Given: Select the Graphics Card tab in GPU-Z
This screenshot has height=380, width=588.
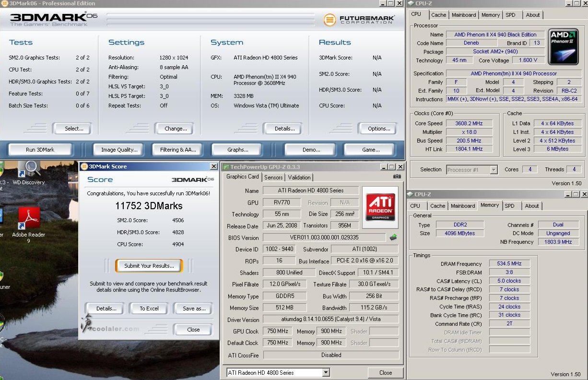Looking at the screenshot, I should [243, 177].
